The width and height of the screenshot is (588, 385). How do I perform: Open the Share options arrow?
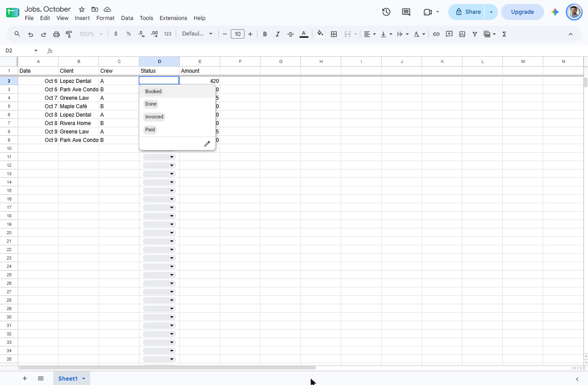click(491, 12)
